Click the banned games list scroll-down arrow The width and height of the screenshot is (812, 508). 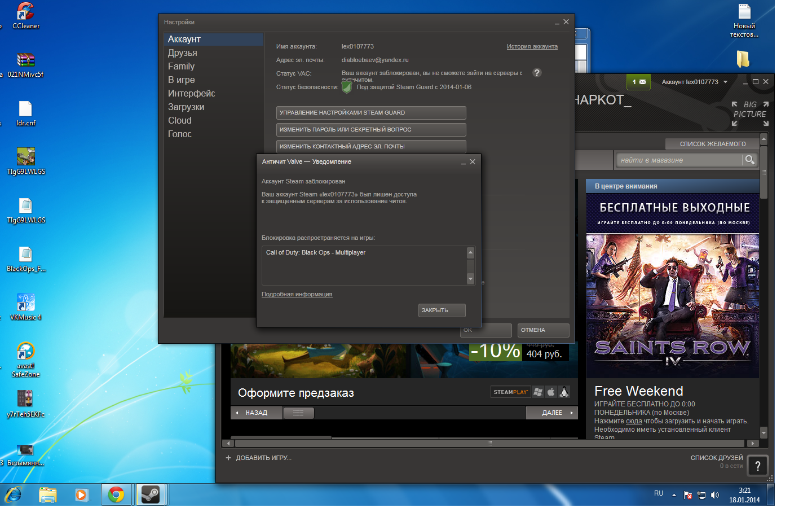pos(470,279)
